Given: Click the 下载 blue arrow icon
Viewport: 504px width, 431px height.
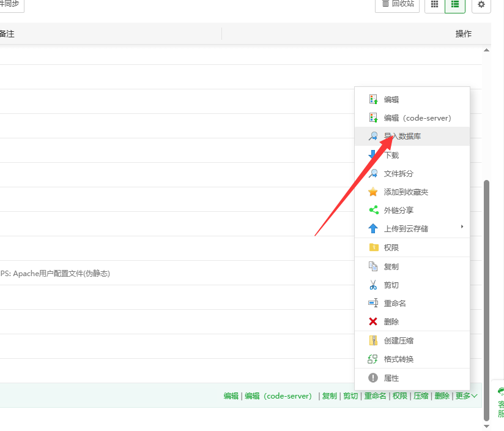Looking at the screenshot, I should [373, 155].
